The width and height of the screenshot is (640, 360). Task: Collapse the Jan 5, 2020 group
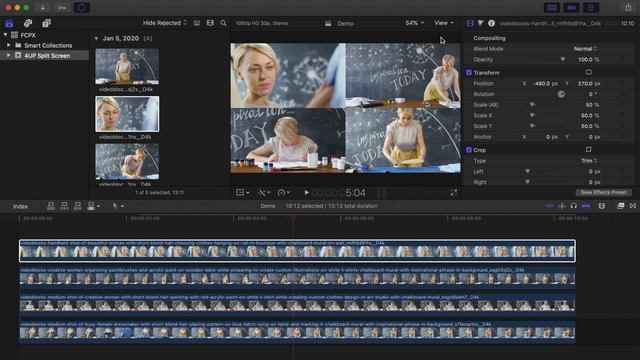pyautogui.click(x=96, y=38)
